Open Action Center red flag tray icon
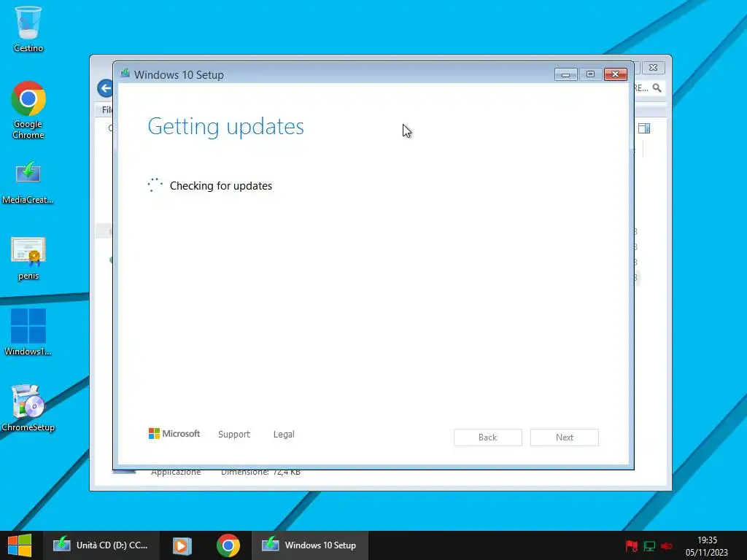Image resolution: width=747 pixels, height=560 pixels. [x=632, y=545]
